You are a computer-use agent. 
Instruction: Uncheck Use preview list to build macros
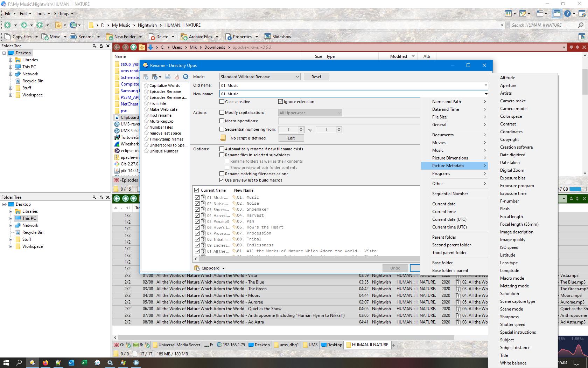[222, 180]
